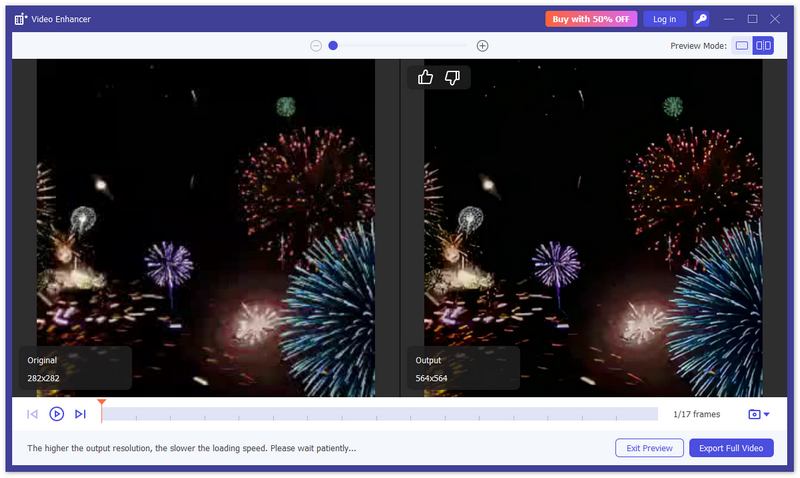Skip to the next frame
This screenshot has width=800, height=478.
click(80, 414)
